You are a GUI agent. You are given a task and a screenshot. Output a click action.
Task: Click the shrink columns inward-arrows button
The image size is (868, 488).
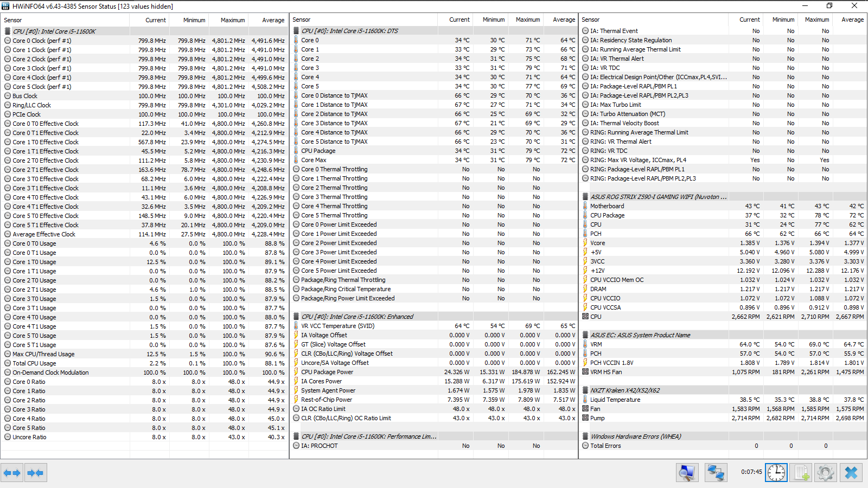(35, 473)
